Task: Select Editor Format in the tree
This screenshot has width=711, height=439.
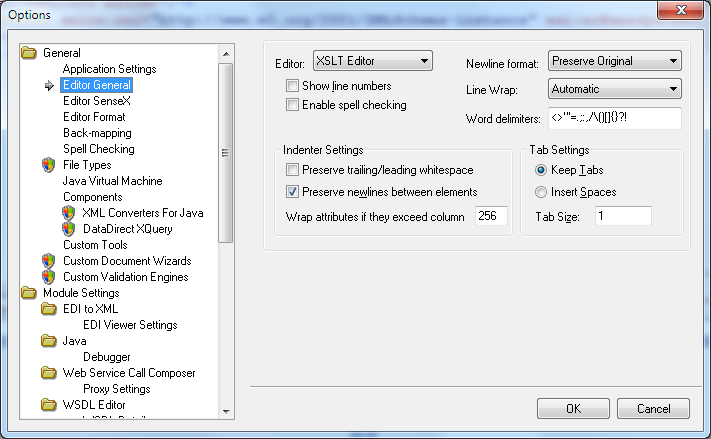Action: point(94,117)
